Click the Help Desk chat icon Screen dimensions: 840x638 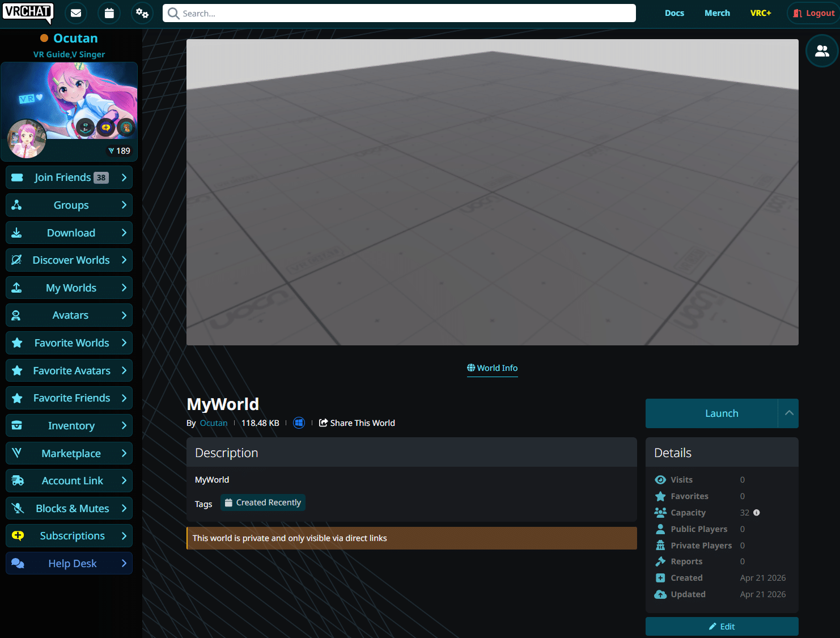[x=18, y=564]
